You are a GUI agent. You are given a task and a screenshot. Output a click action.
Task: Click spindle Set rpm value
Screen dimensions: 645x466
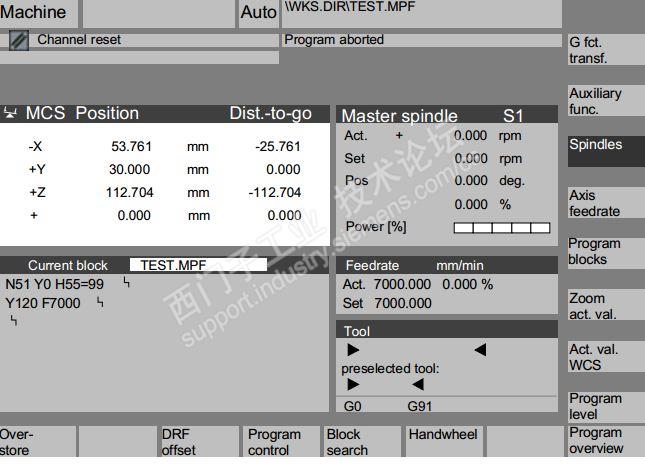tap(471, 158)
